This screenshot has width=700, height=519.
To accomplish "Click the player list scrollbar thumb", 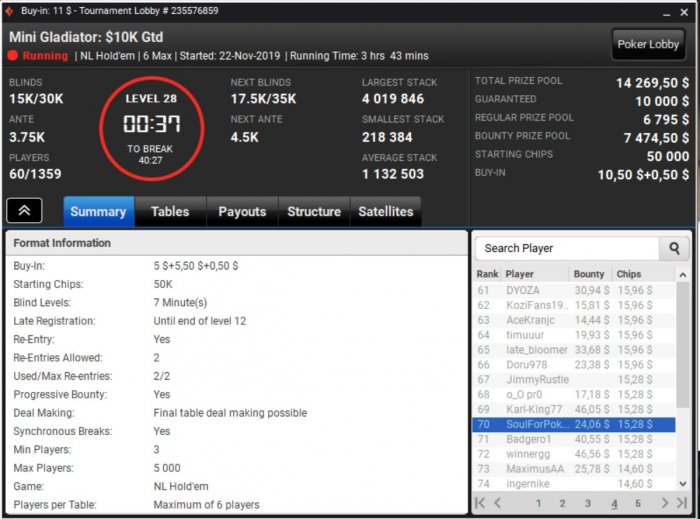I will (x=683, y=345).
